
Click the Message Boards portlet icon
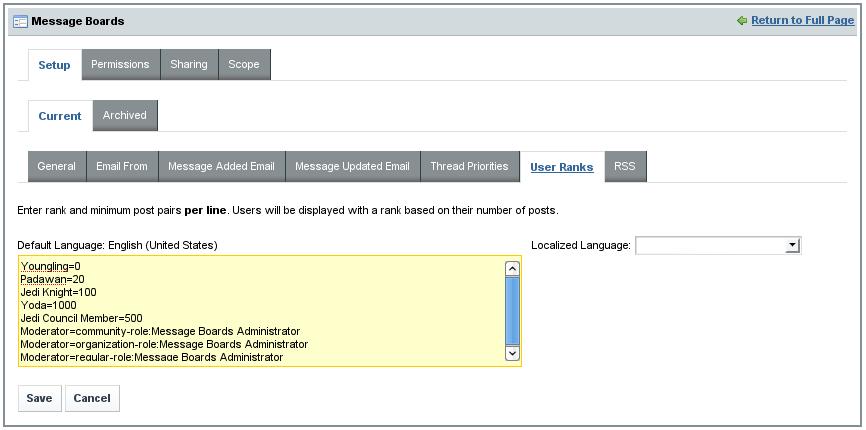[20, 21]
